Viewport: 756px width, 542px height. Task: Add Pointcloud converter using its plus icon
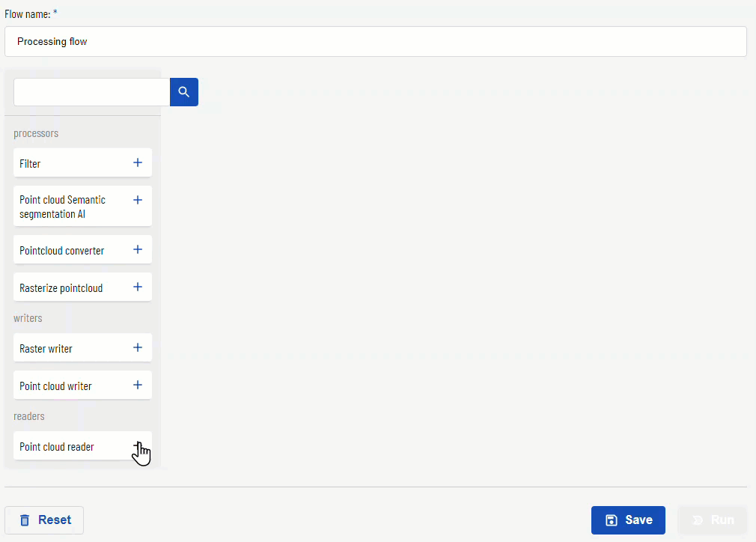(138, 249)
